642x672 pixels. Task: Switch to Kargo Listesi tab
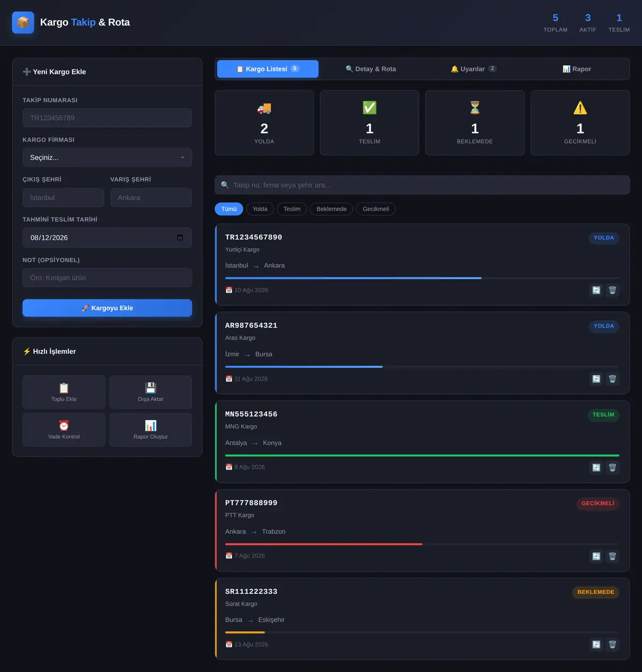click(267, 69)
